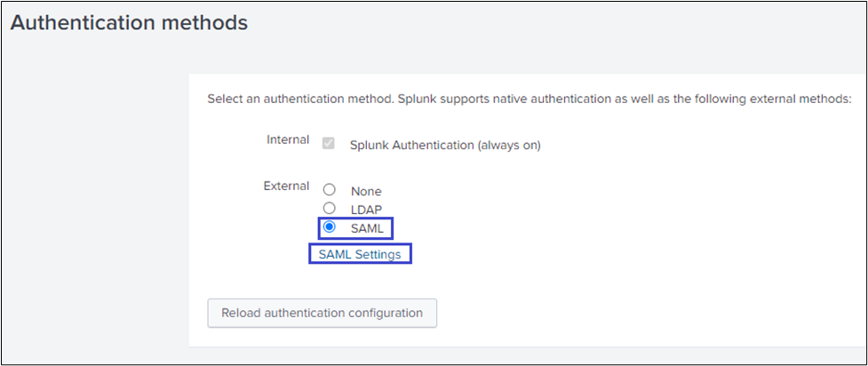Click the "Internal" section label
The width and height of the screenshot is (868, 366).
288,140
